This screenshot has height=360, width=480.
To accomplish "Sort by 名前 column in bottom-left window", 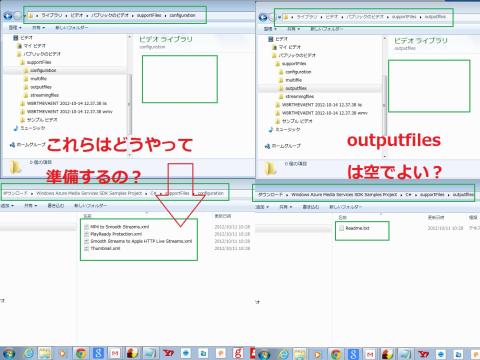I will click(x=87, y=216).
